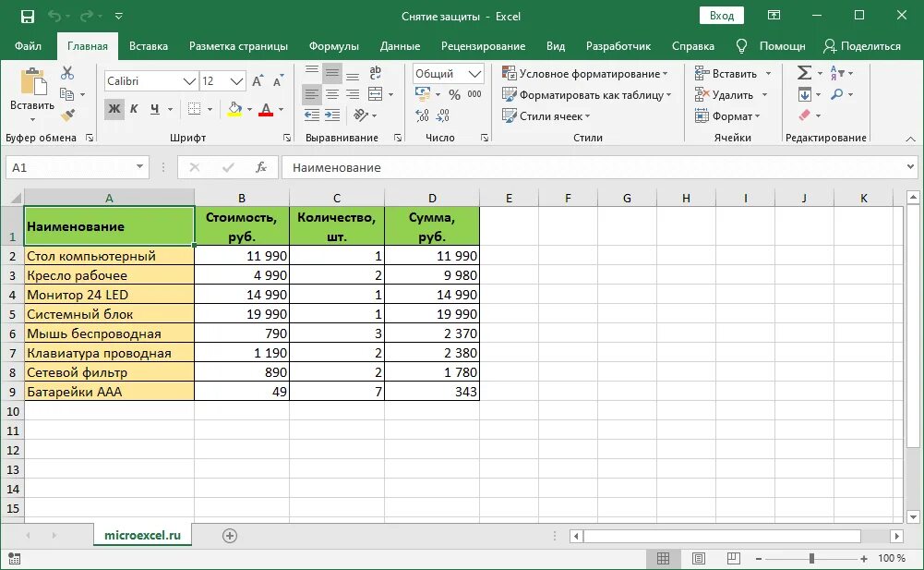This screenshot has width=924, height=570.
Task: Apply Comma Style with 000 icon
Action: (x=474, y=94)
